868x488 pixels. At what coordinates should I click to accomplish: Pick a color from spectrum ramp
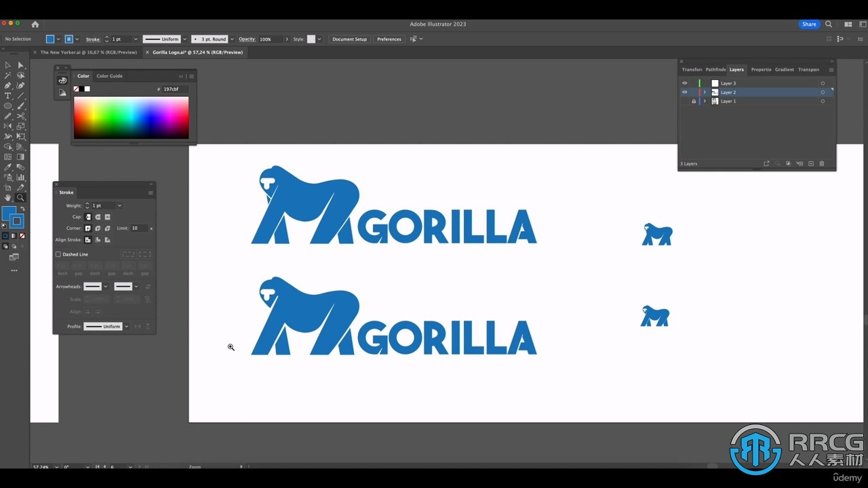point(131,118)
